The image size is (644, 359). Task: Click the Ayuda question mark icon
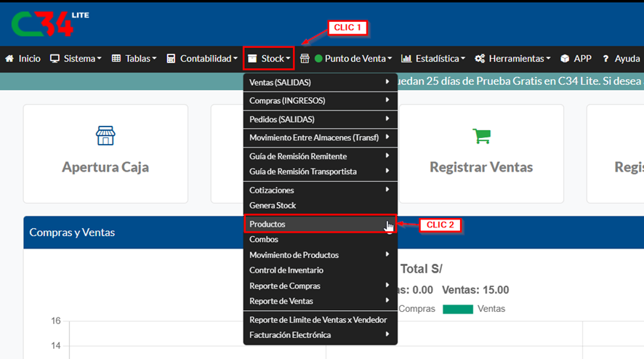[605, 58]
